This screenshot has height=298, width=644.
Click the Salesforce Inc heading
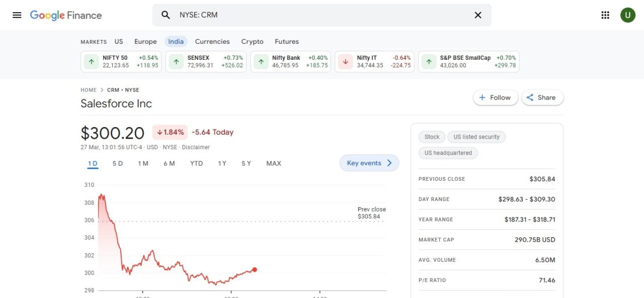coord(116,104)
